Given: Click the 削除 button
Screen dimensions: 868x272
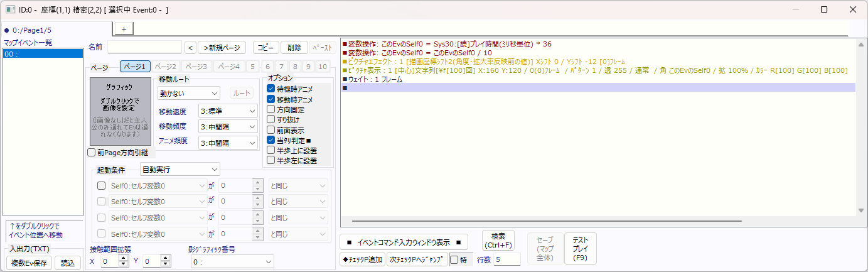Looking at the screenshot, I should pyautogui.click(x=294, y=47).
